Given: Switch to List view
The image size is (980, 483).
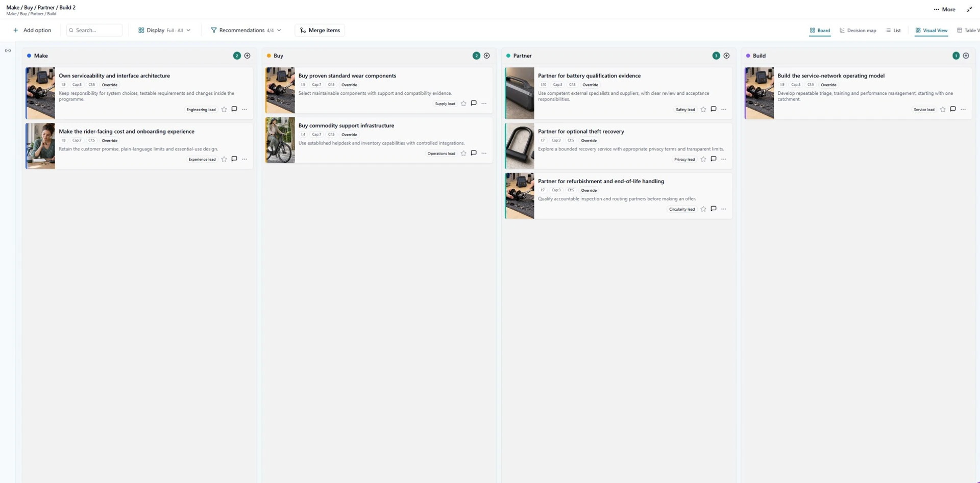Looking at the screenshot, I should tap(893, 31).
